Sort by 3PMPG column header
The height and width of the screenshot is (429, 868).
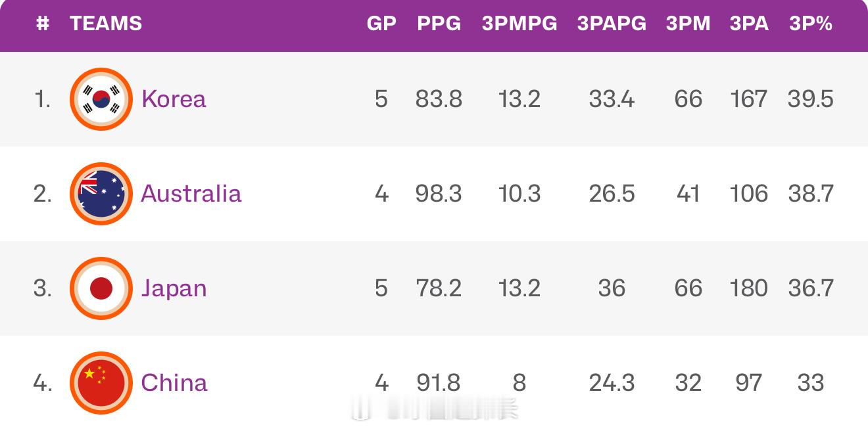click(x=519, y=24)
